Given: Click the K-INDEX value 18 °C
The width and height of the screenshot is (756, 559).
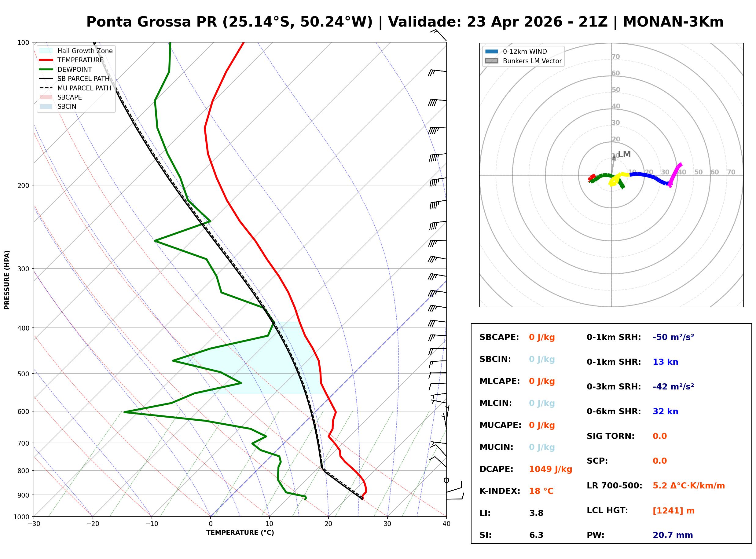Looking at the screenshot, I should coord(541,491).
